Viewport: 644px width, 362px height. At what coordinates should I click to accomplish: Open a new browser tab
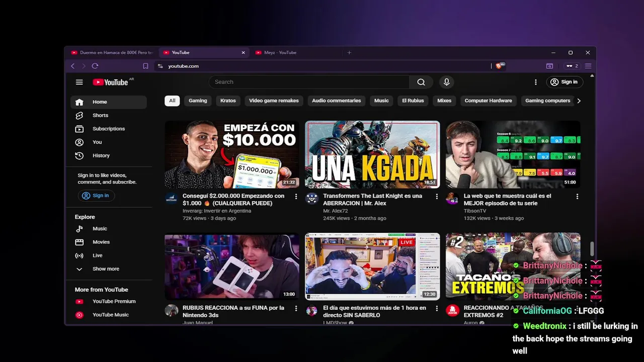(x=349, y=52)
